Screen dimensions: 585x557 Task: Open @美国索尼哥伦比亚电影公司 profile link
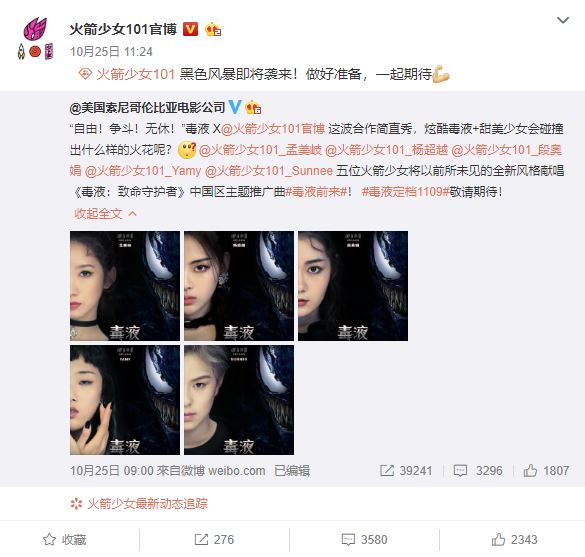(x=147, y=108)
